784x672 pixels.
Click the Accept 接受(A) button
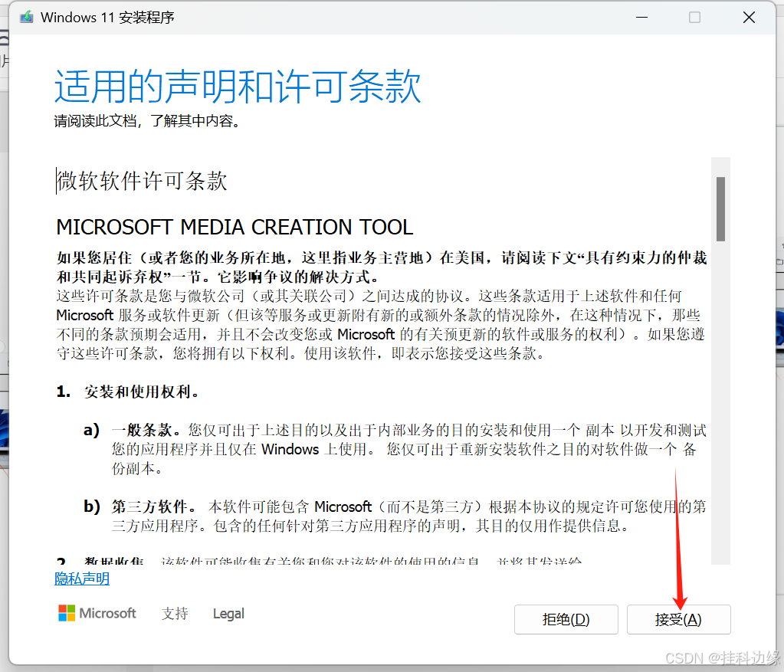click(678, 619)
